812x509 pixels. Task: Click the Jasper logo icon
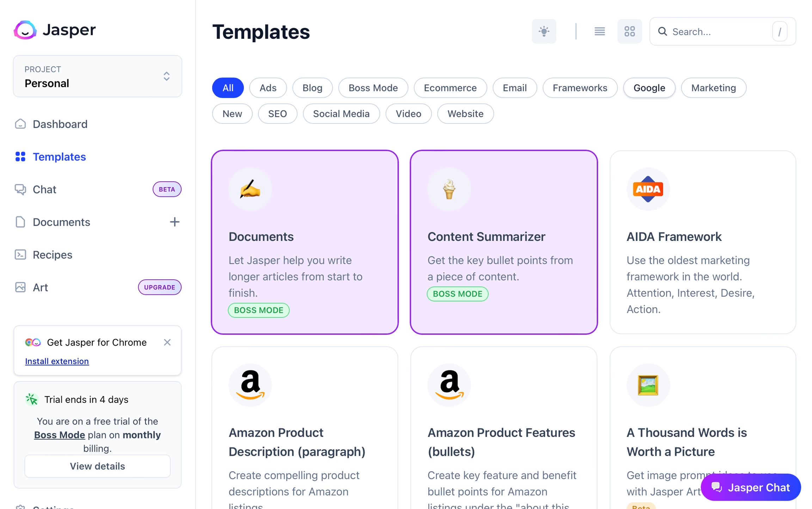tap(25, 30)
